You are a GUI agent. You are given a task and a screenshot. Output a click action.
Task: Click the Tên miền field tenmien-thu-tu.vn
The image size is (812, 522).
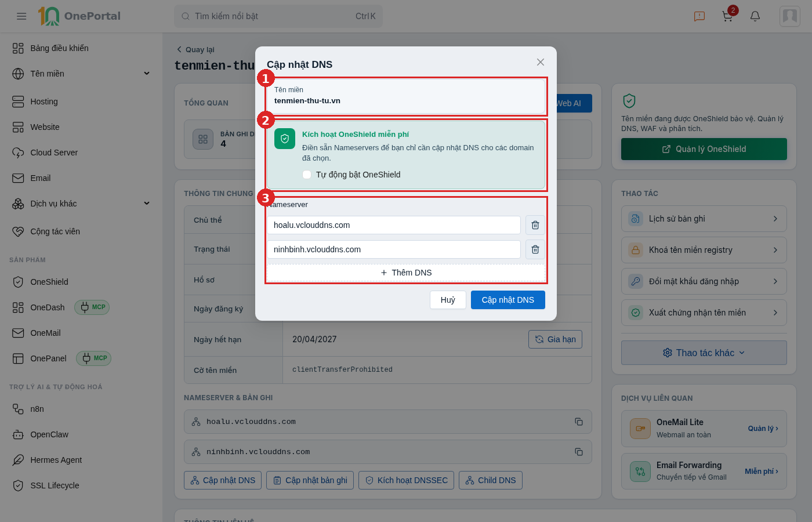point(406,96)
